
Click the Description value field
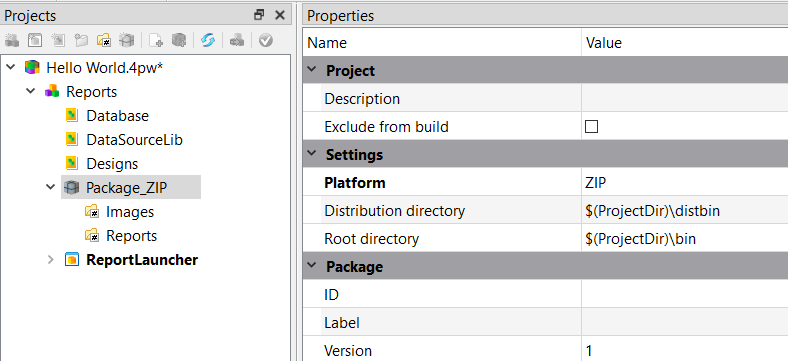[685, 99]
